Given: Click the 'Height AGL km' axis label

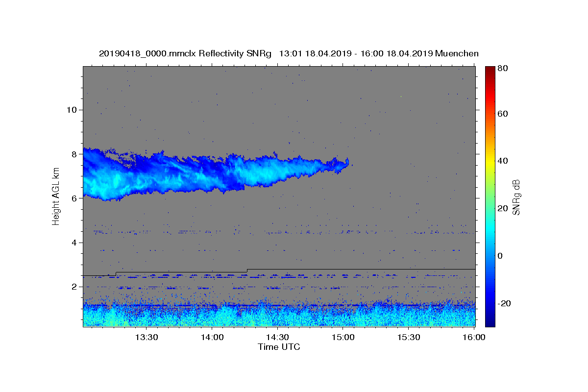Looking at the screenshot, I should coord(56,196).
